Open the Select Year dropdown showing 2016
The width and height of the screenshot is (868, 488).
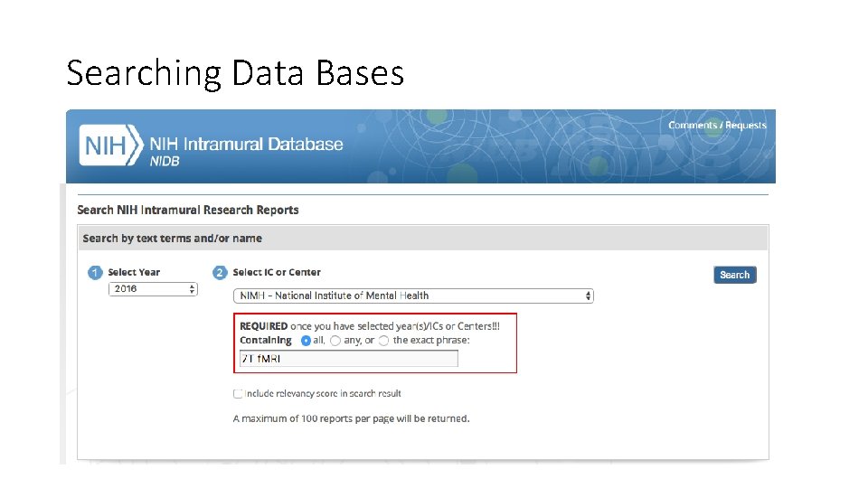pos(153,289)
